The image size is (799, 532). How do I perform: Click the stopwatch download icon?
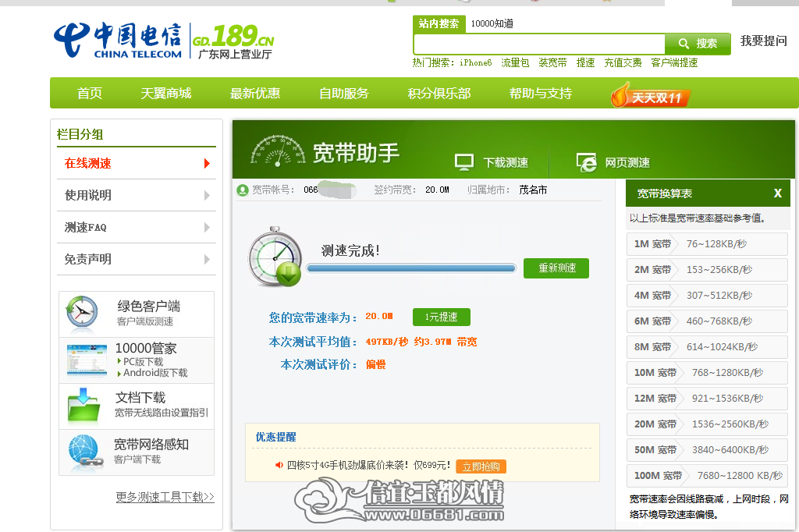point(275,257)
